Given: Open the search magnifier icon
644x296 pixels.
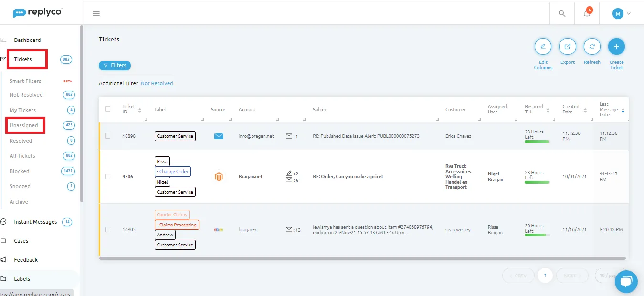Looking at the screenshot, I should click(x=562, y=13).
